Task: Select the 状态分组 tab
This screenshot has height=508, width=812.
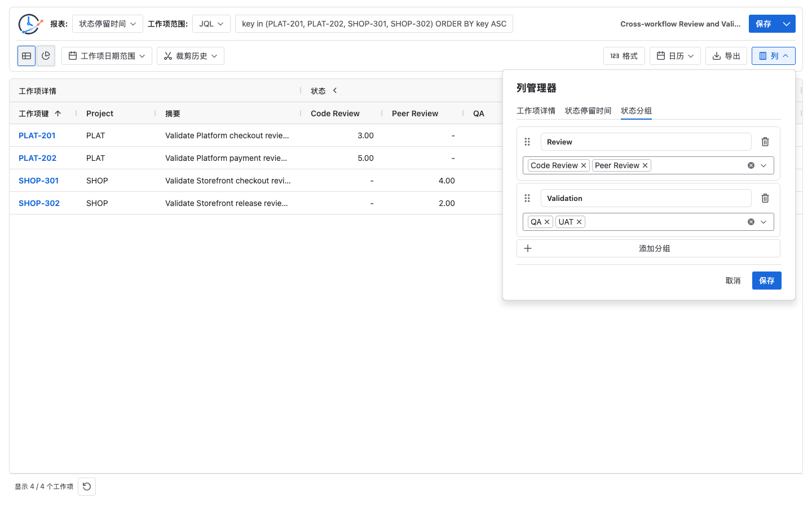Action: coord(636,111)
